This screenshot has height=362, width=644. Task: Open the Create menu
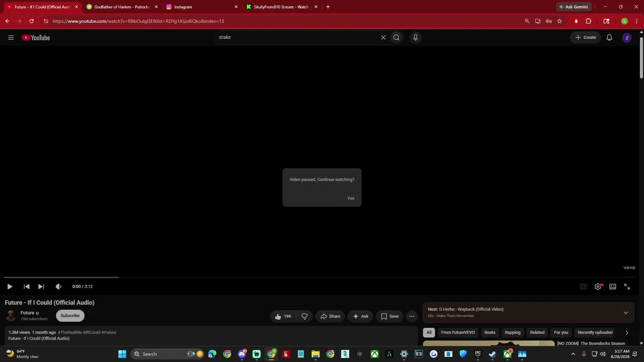[x=586, y=37]
